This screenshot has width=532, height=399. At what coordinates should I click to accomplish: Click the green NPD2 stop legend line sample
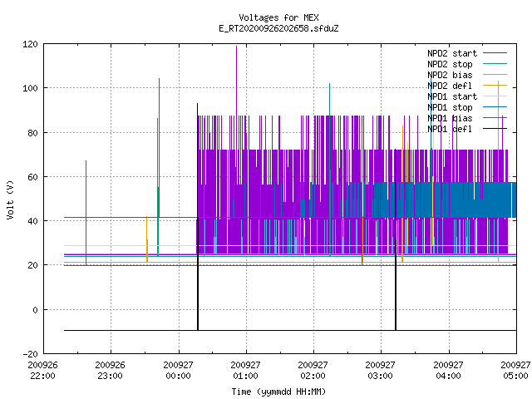point(495,63)
